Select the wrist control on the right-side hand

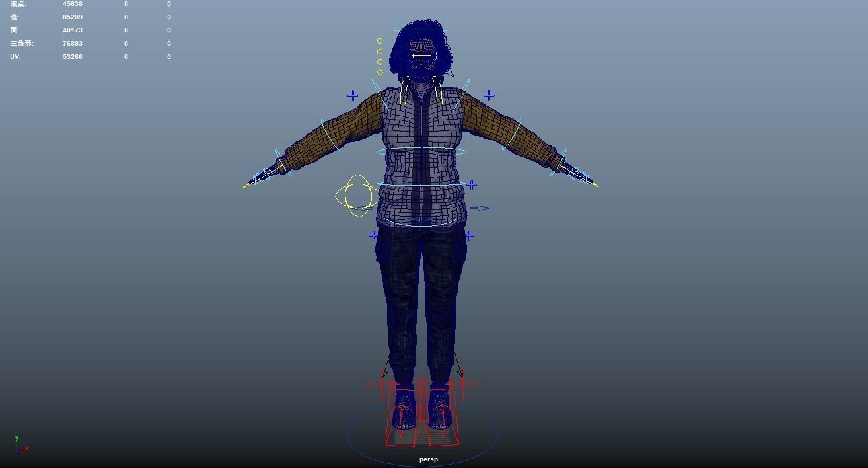(558, 163)
